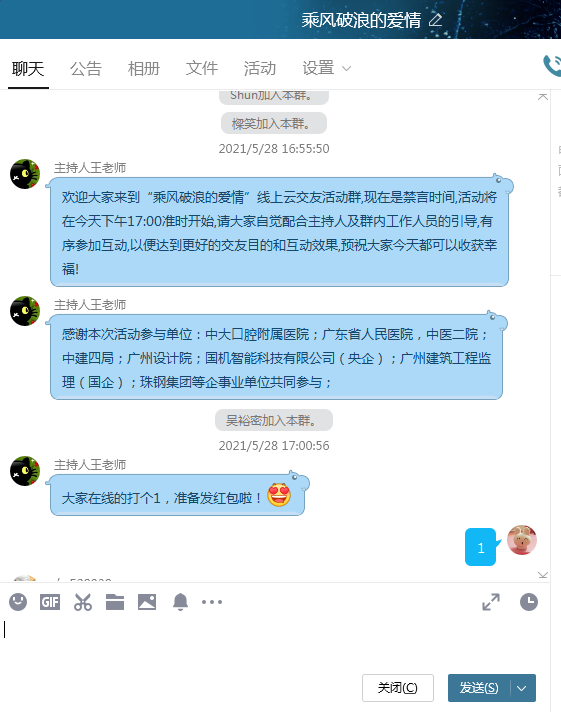The image size is (561, 712).
Task: Show more tools via three dots
Action: pos(212,602)
